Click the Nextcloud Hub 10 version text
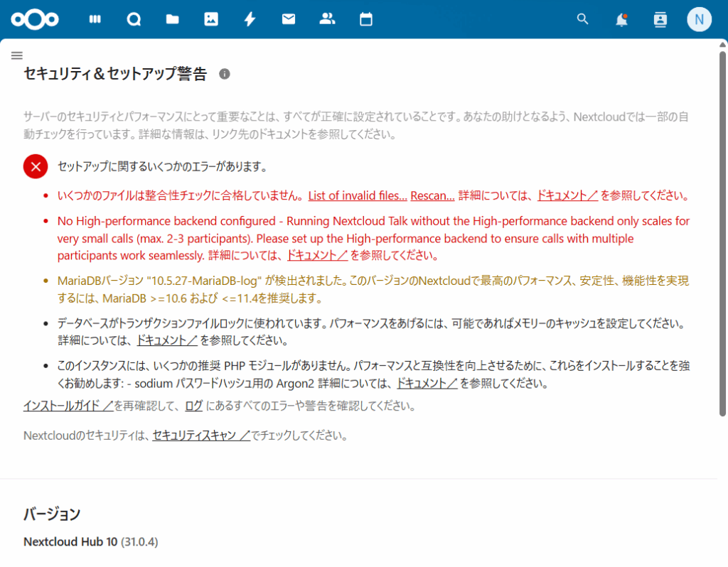This screenshot has width=728, height=567. pyautogui.click(x=90, y=542)
